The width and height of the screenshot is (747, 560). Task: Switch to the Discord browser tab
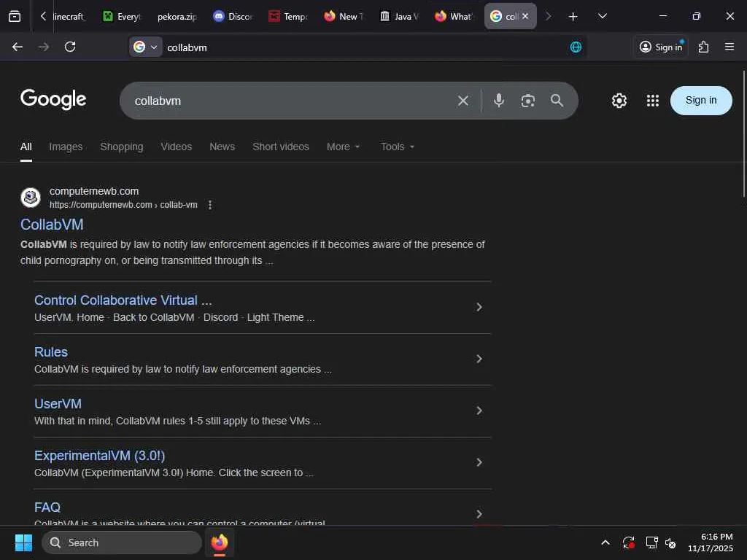[x=233, y=16]
